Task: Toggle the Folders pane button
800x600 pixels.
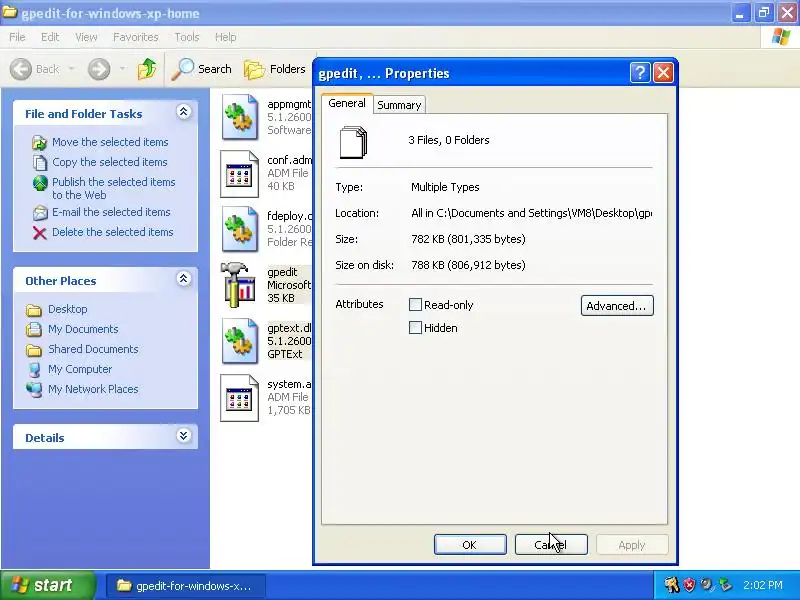Action: (x=275, y=69)
